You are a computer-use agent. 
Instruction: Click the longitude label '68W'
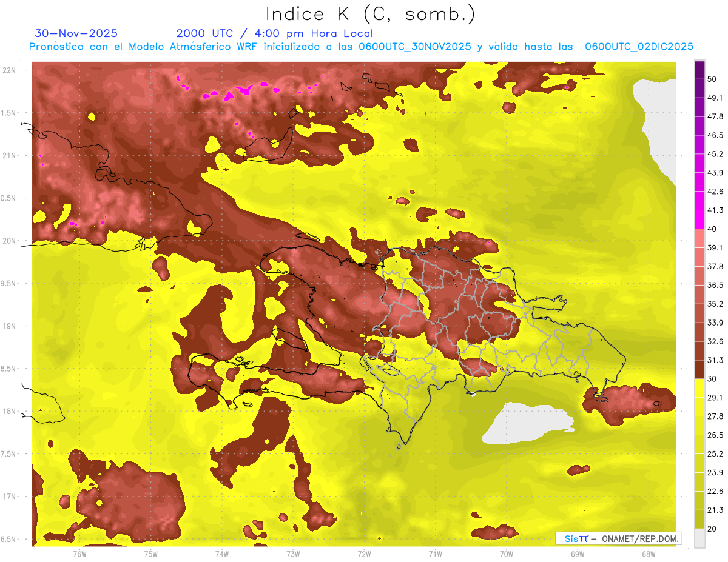point(649,554)
